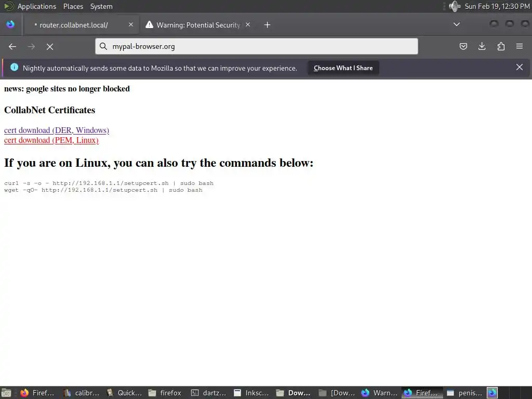Click the Nightly automatically sends data message
Image resolution: width=532 pixels, height=399 pixels.
point(160,68)
